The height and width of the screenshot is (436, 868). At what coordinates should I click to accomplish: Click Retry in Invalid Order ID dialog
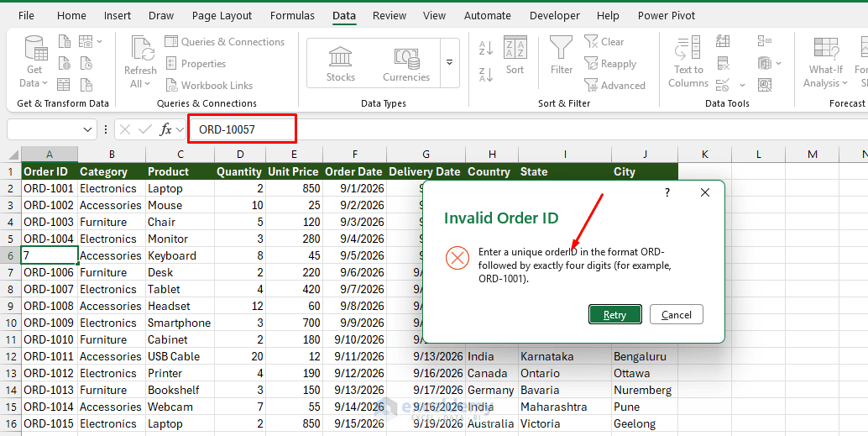[615, 315]
